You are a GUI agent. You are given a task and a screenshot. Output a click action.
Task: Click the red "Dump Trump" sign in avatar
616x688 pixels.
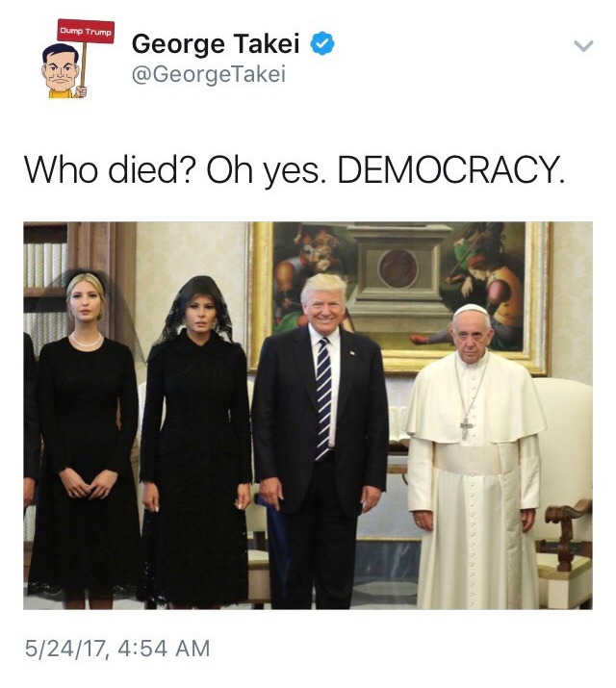[86, 31]
